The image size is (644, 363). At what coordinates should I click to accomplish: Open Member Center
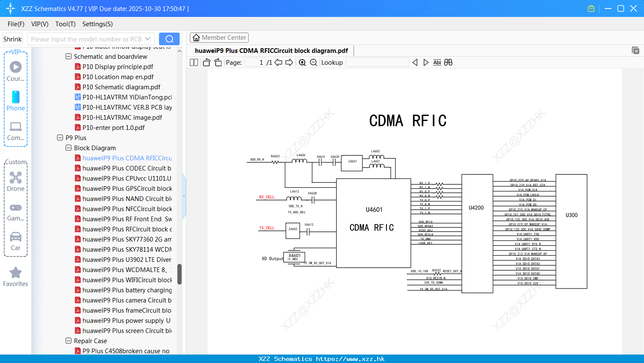click(219, 38)
